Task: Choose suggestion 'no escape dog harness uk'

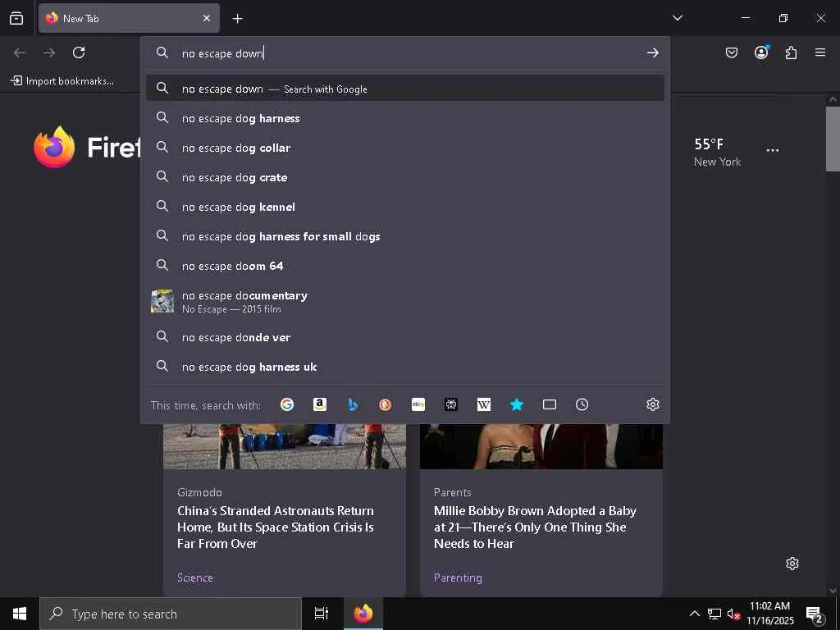Action: (x=405, y=367)
